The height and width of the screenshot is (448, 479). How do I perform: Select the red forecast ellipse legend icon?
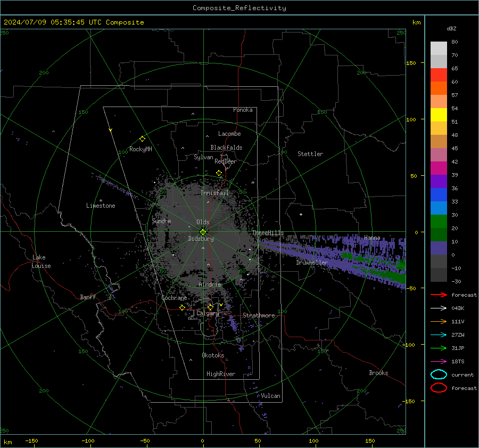tap(439, 388)
